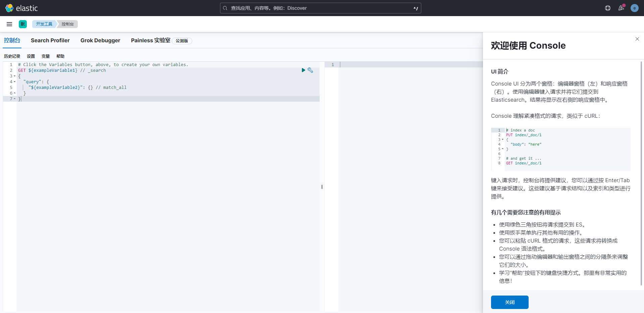The width and height of the screenshot is (644, 313).
Task: Collapse the fold arrow on editor line 4
Action: pos(14,82)
